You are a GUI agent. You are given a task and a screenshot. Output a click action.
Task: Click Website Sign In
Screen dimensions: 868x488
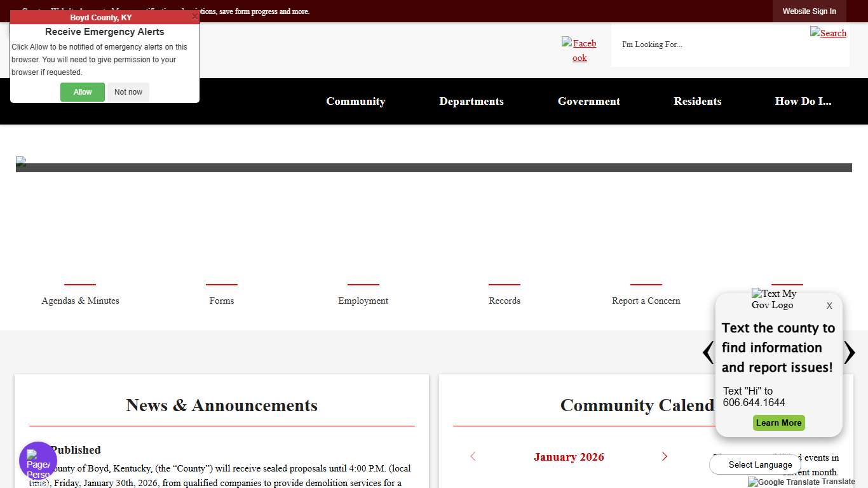810,11
